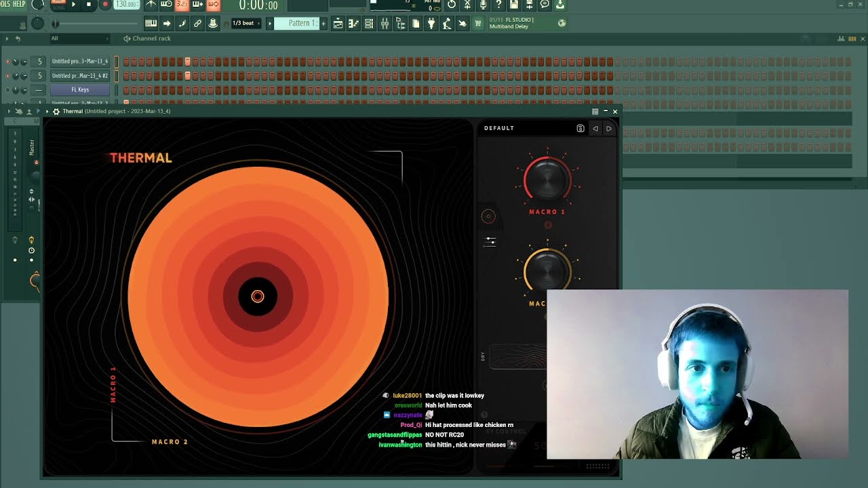Click the audio editor scissors icon
This screenshot has height=488, width=868.
[x=467, y=4]
